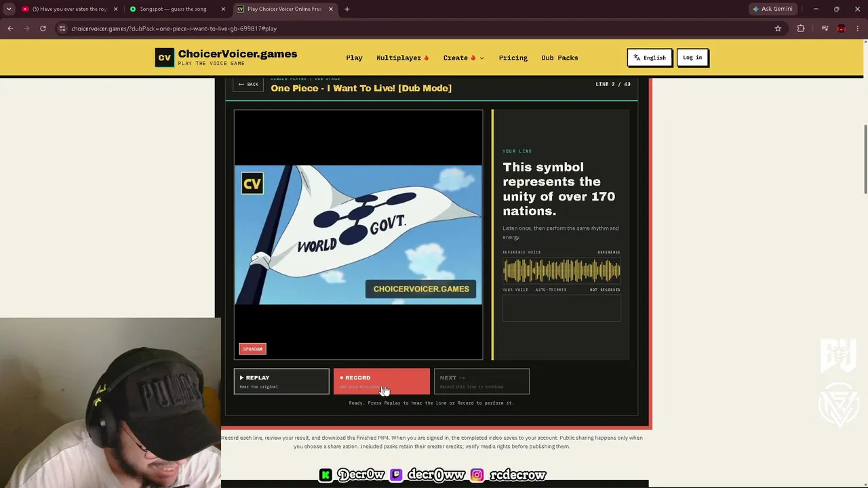This screenshot has width=868, height=488.
Task: Click the "YOUR LINE" label
Action: click(x=517, y=151)
